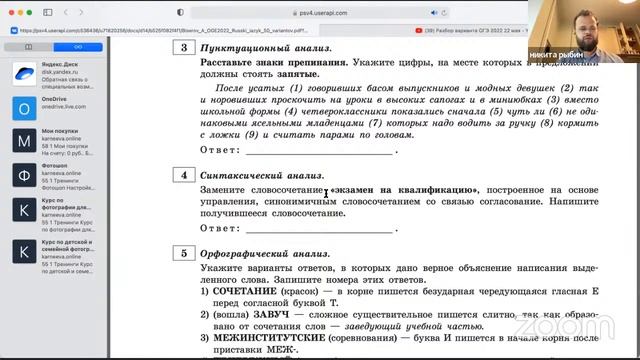The image size is (640, 360).
Task: Click the dark M site icon
Action: (24, 140)
